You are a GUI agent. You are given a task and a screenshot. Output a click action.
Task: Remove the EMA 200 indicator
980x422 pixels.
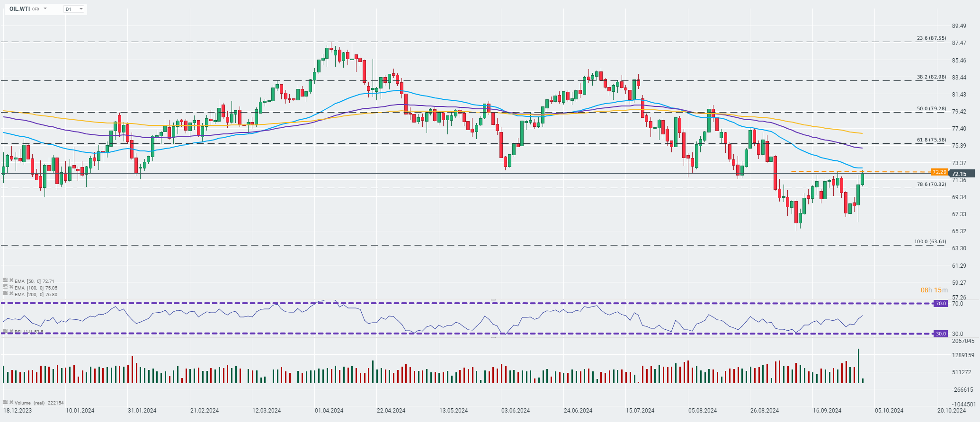tap(11, 294)
